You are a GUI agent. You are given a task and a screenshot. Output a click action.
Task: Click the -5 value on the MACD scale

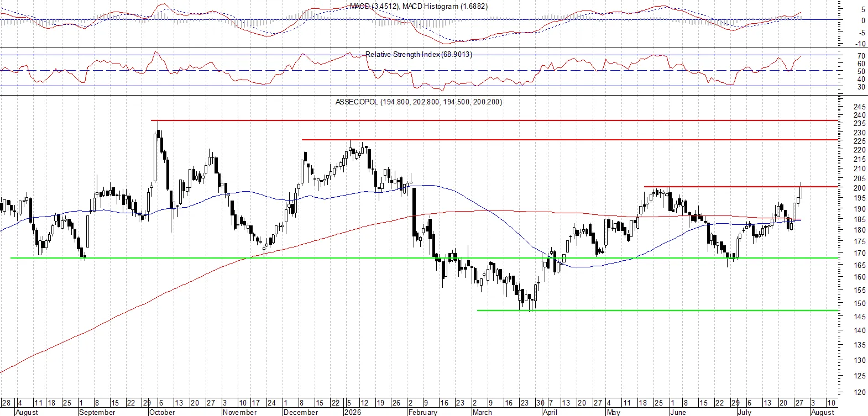pos(862,33)
